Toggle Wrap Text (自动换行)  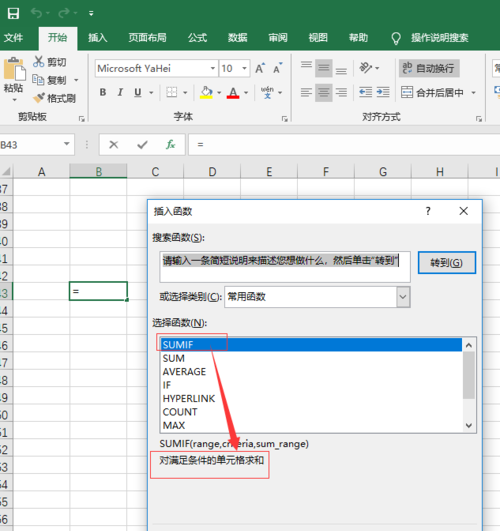pyautogui.click(x=429, y=68)
